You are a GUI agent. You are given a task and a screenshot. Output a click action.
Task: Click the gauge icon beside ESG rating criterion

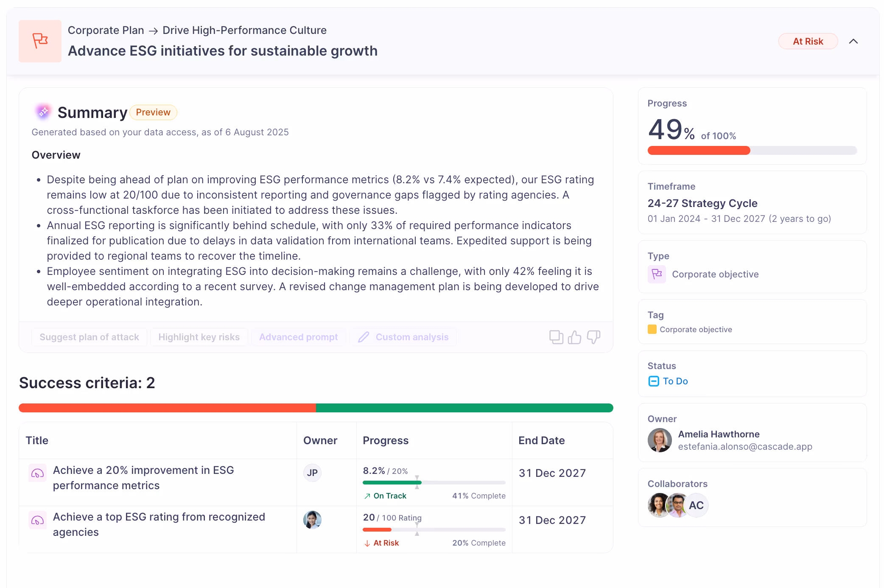point(37,520)
